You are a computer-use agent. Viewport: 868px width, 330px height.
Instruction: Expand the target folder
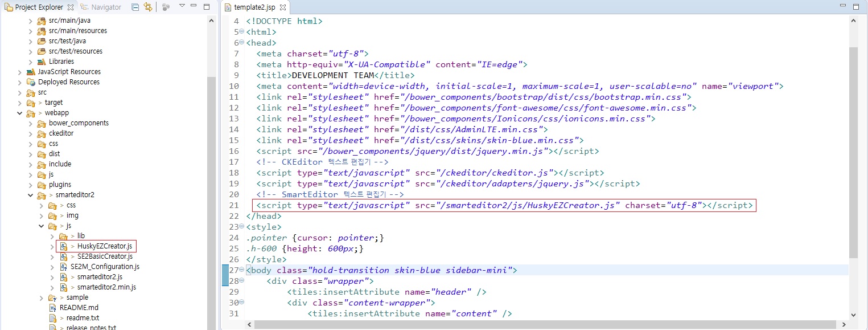(x=20, y=103)
